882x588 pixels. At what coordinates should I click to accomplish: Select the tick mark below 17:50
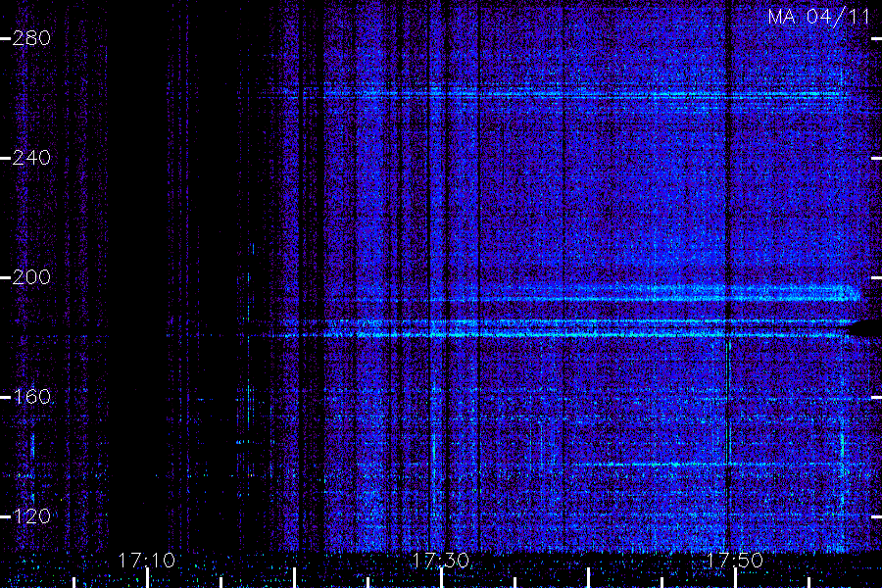735,578
